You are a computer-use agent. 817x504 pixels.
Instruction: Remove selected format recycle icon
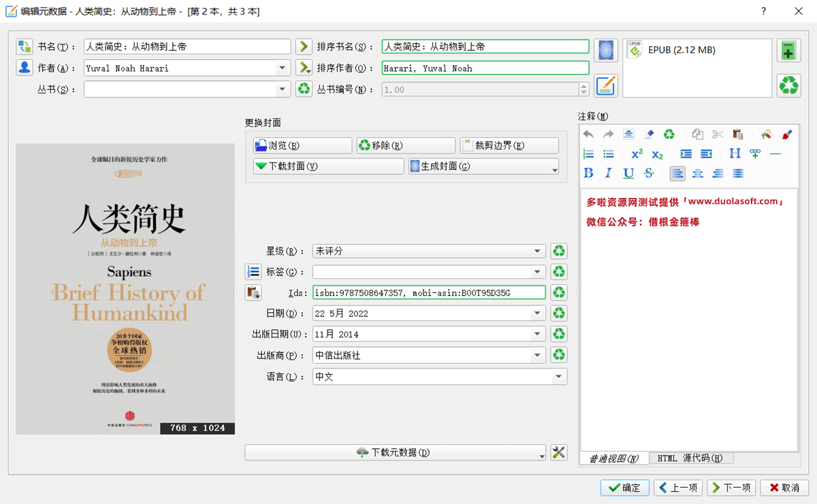[x=788, y=86]
